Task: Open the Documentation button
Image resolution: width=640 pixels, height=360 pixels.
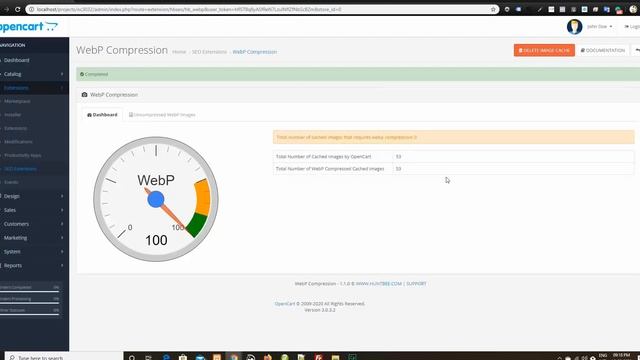Action: [x=603, y=50]
